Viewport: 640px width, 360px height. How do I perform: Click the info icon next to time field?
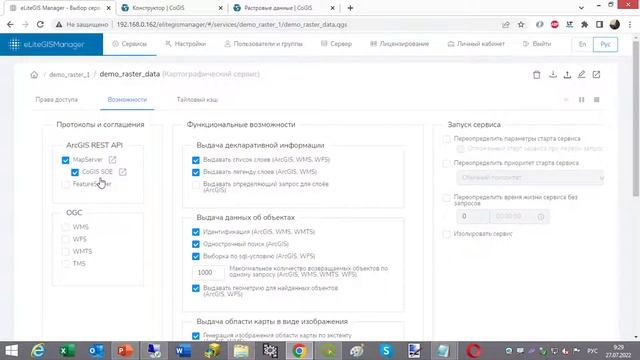point(541,217)
